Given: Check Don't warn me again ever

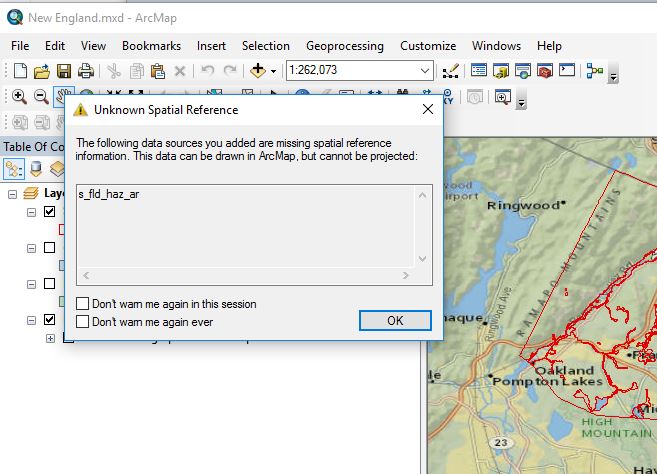Looking at the screenshot, I should [x=83, y=321].
